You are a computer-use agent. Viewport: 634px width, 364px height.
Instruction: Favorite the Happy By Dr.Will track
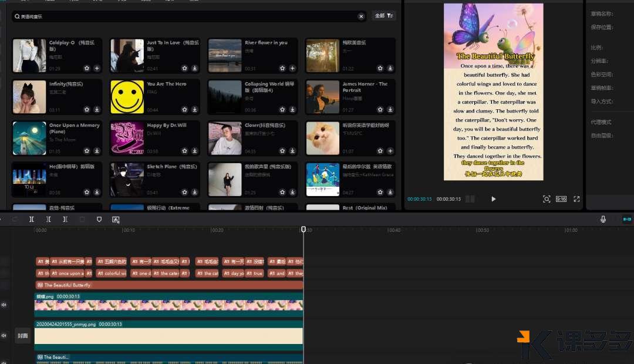(184, 151)
